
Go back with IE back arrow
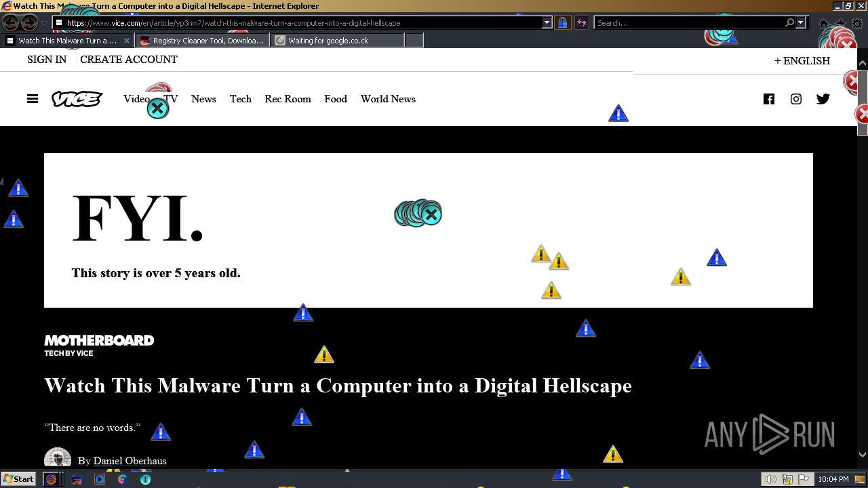11,22
